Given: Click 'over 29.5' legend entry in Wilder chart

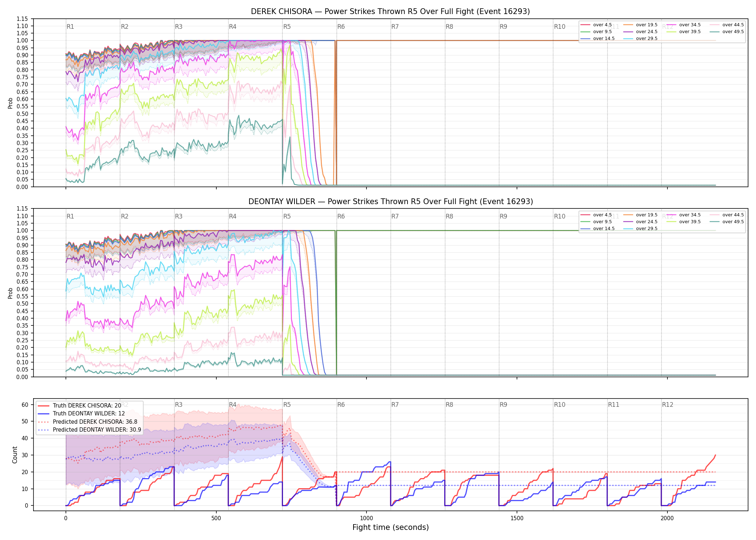Looking at the screenshot, I should (640, 229).
